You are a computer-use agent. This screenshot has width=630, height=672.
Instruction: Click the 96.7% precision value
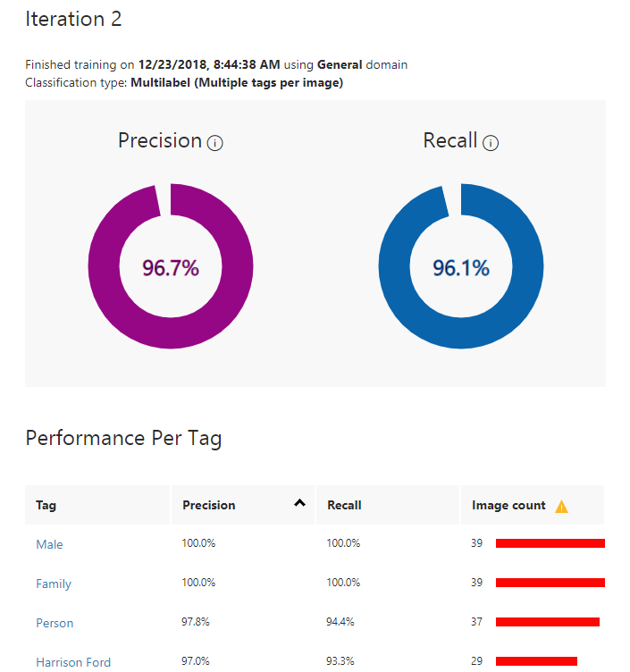point(170,267)
